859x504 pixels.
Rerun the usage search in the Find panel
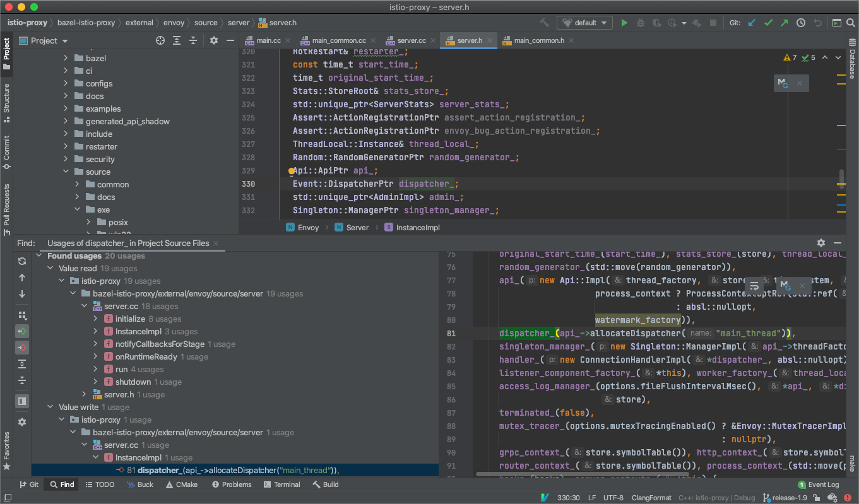coord(22,261)
